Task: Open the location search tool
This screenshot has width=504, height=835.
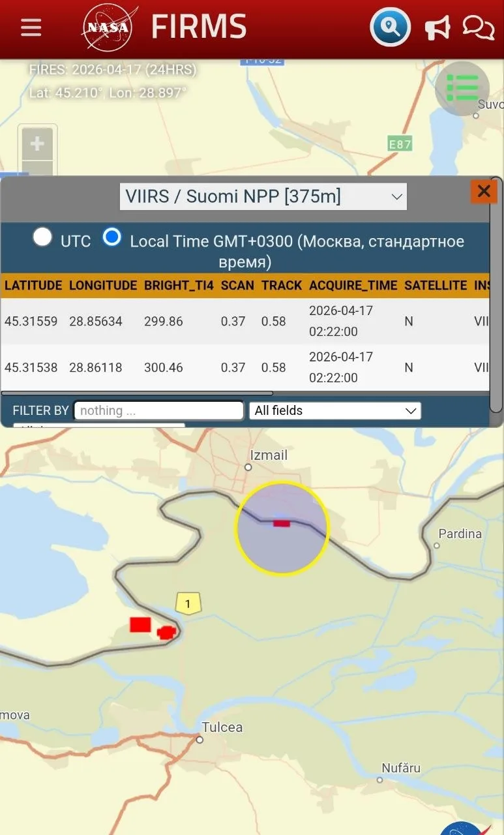Action: 390,27
